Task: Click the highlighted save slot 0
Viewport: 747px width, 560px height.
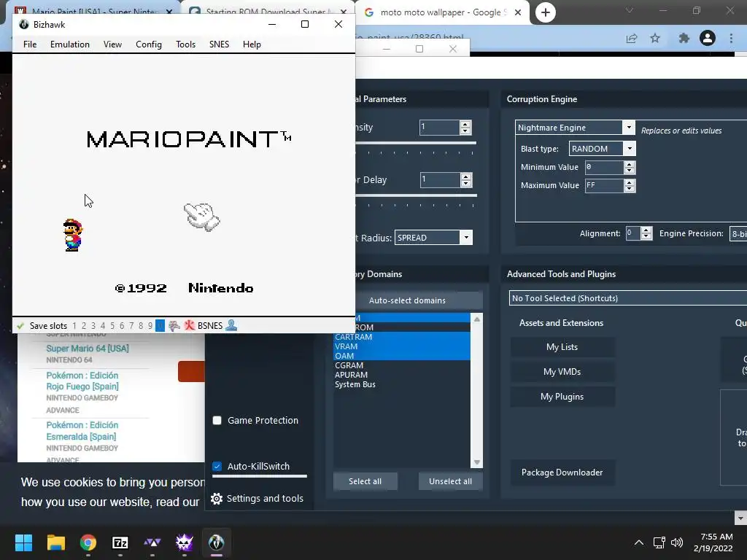Action: 160,326
